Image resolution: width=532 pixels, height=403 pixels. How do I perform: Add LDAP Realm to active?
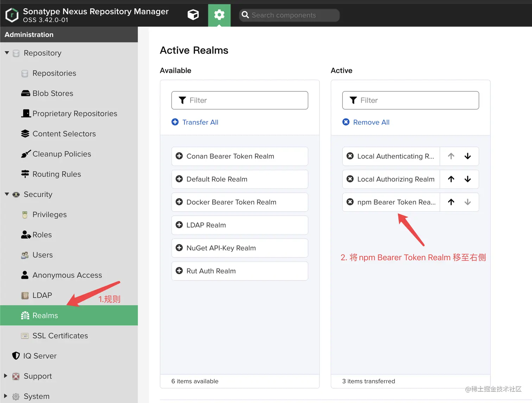[x=240, y=225]
